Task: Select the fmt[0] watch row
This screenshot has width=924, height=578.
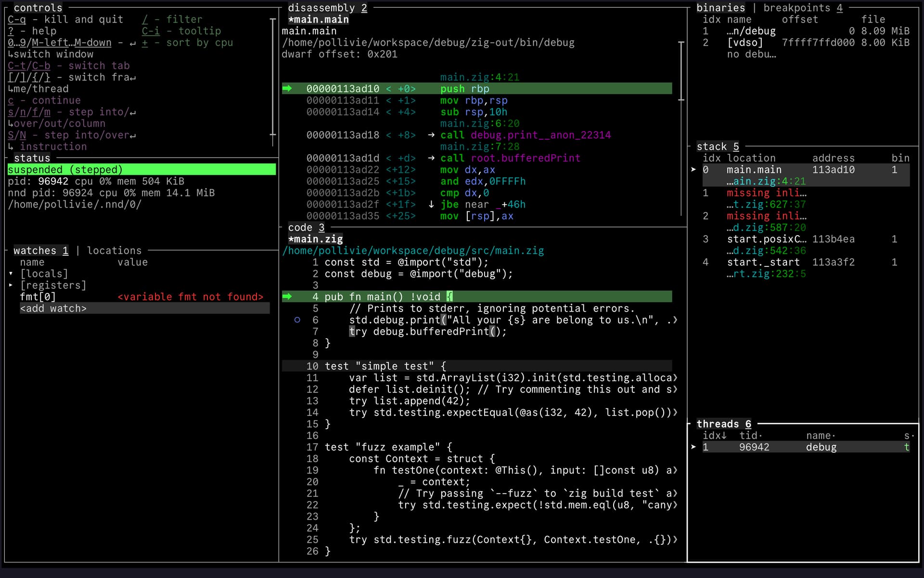Action: (x=38, y=297)
